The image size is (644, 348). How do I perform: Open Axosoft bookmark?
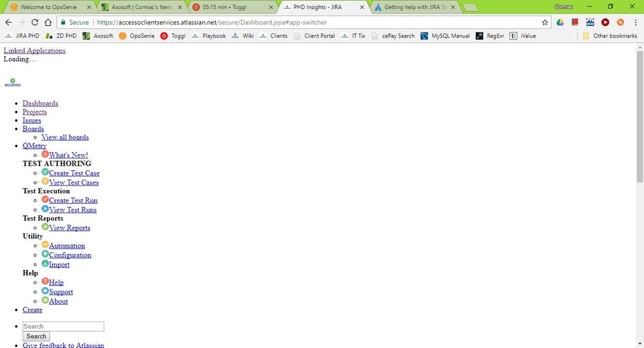(x=98, y=35)
